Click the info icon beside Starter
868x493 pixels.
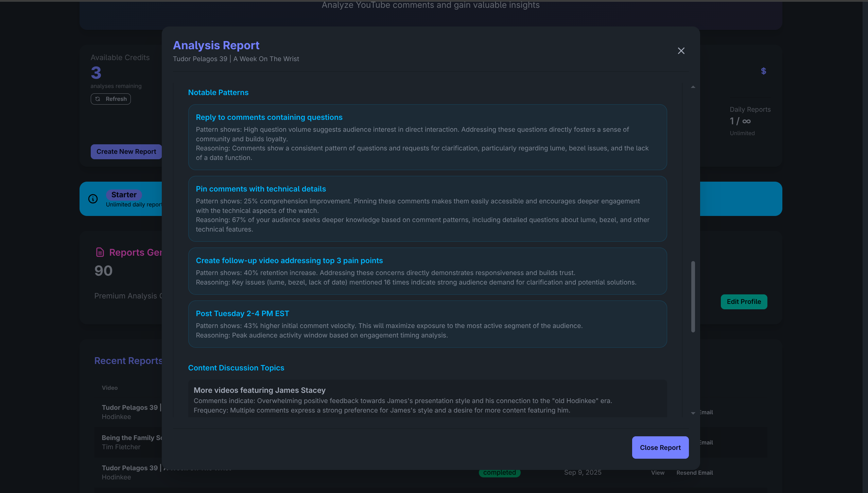93,199
